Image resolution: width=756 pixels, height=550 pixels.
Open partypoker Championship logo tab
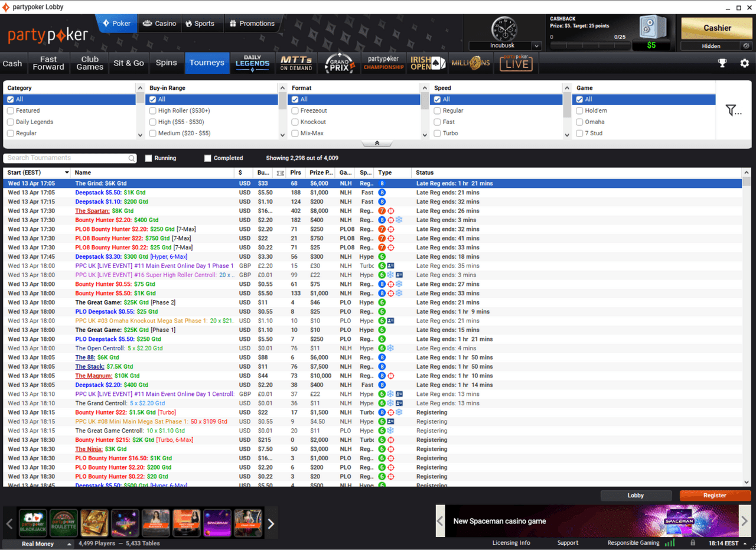pyautogui.click(x=383, y=63)
